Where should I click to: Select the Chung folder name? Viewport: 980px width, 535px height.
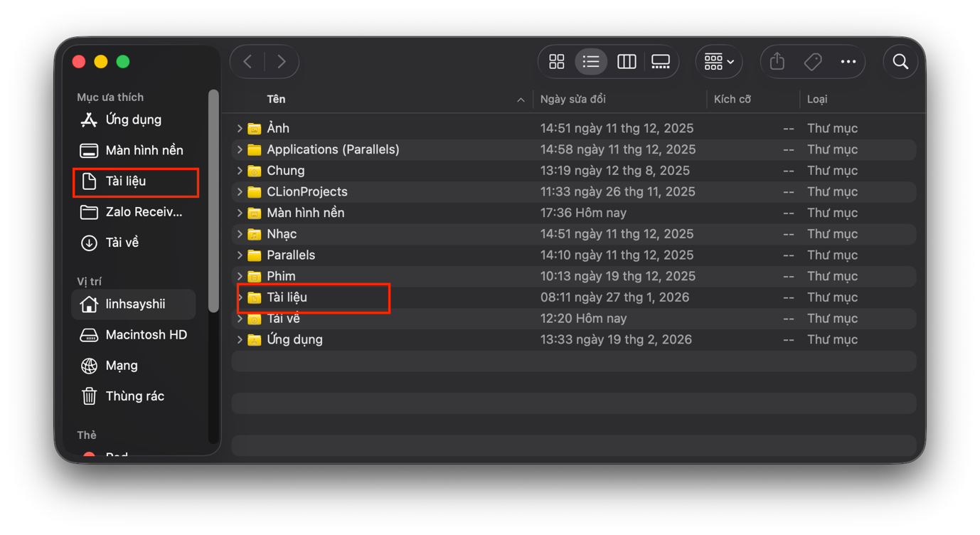[x=286, y=171]
